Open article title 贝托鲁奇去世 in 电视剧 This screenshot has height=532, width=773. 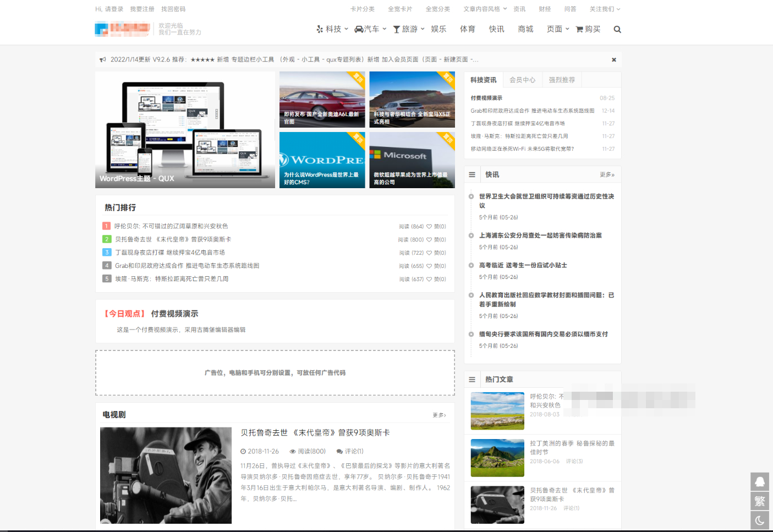pyautogui.click(x=315, y=432)
